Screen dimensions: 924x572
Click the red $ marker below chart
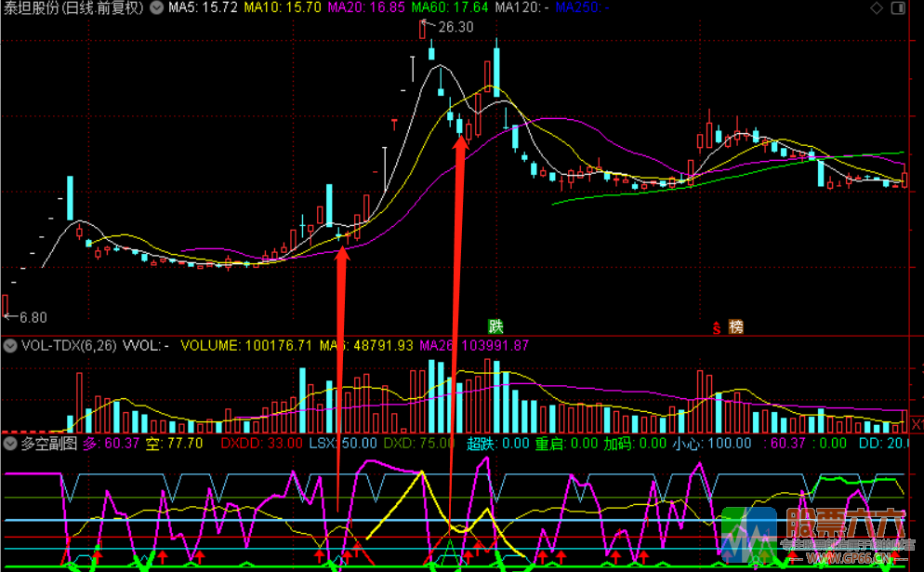716,327
